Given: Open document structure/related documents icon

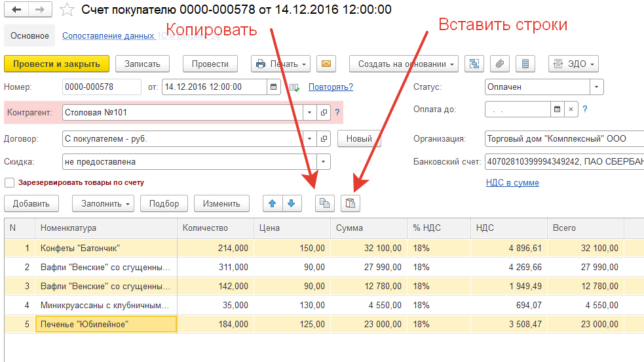Looking at the screenshot, I should click(474, 64).
